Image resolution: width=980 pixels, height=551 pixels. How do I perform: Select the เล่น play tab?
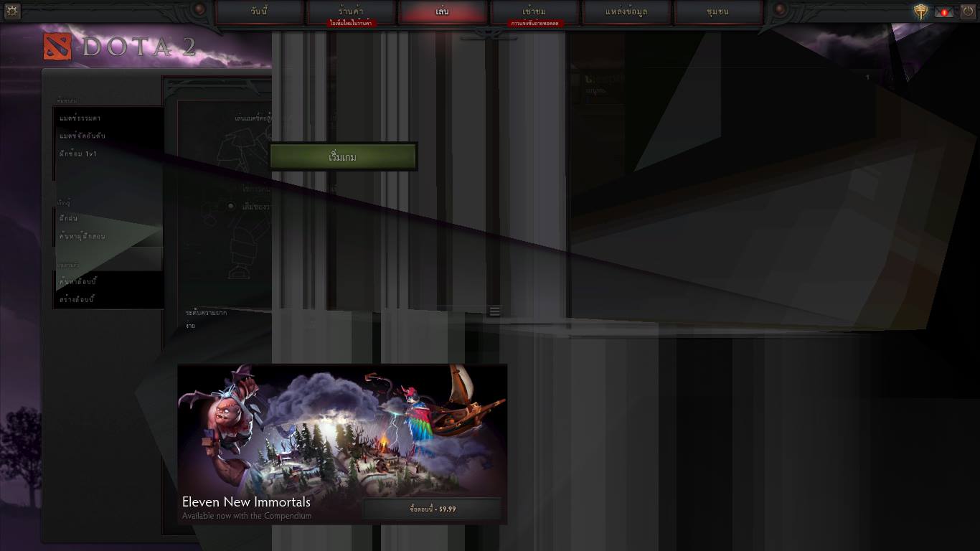tap(442, 11)
